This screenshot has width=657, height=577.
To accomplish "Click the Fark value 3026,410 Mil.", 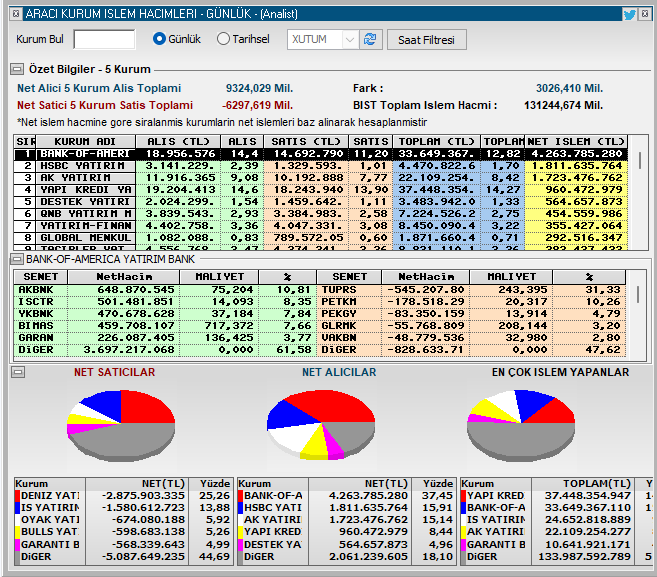I will 569,88.
